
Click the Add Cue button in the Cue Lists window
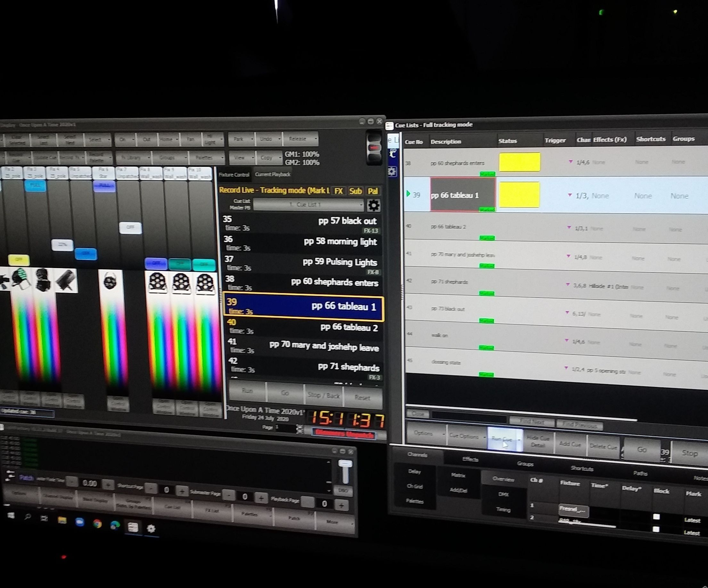click(571, 444)
